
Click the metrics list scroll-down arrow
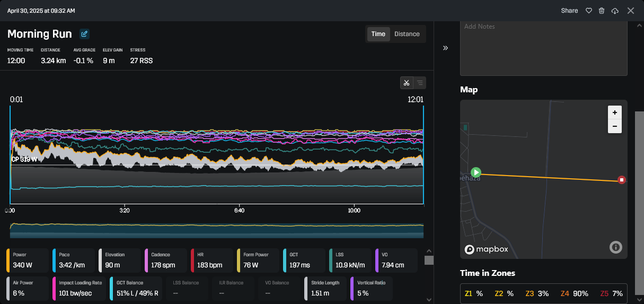[429, 299]
